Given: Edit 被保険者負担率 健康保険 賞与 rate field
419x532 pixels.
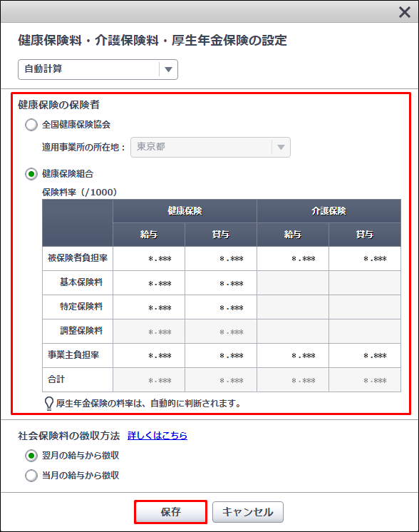Looking at the screenshot, I should pos(221,259).
